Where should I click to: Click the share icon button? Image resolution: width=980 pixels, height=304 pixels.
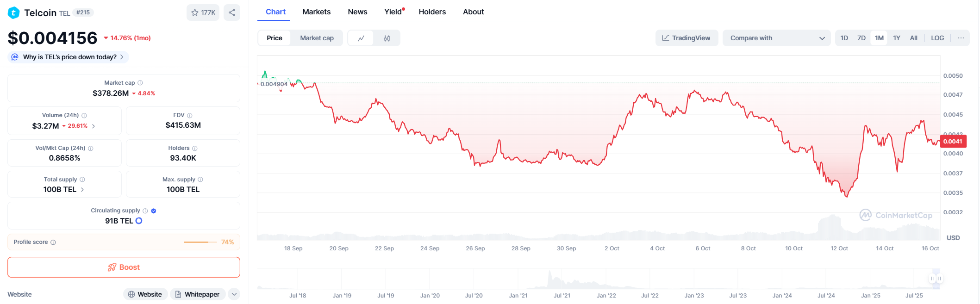click(x=232, y=12)
